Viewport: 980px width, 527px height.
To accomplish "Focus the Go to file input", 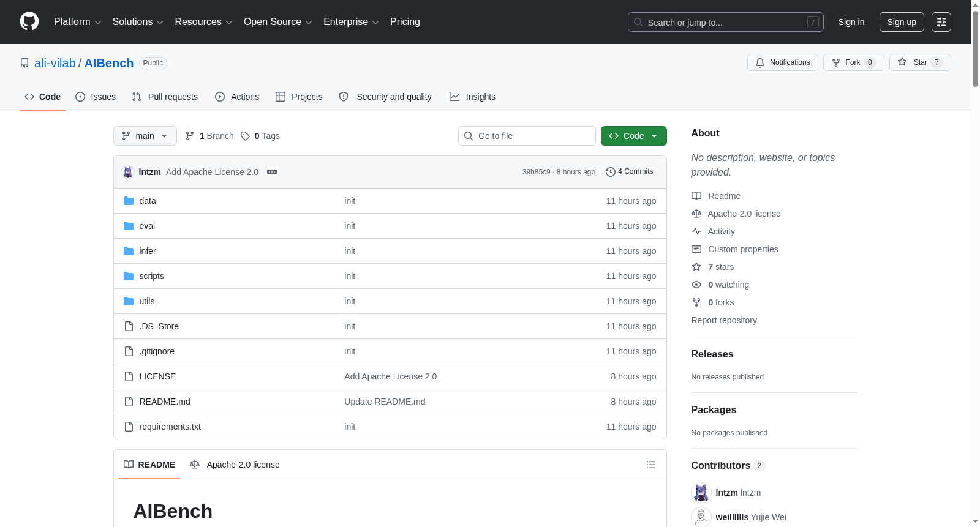I will (527, 136).
